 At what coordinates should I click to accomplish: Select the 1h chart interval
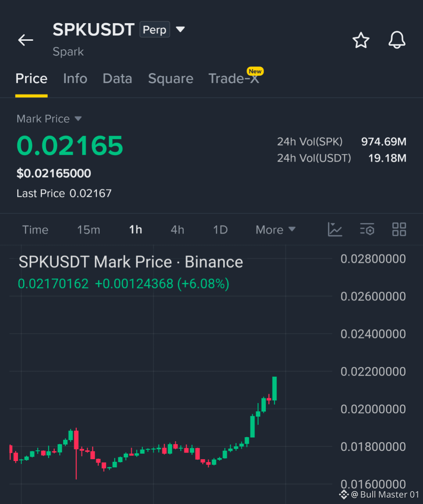pyautogui.click(x=136, y=230)
